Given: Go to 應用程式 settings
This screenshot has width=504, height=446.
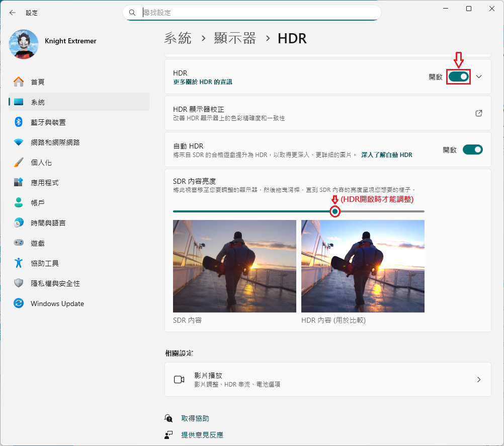Looking at the screenshot, I should [79, 182].
